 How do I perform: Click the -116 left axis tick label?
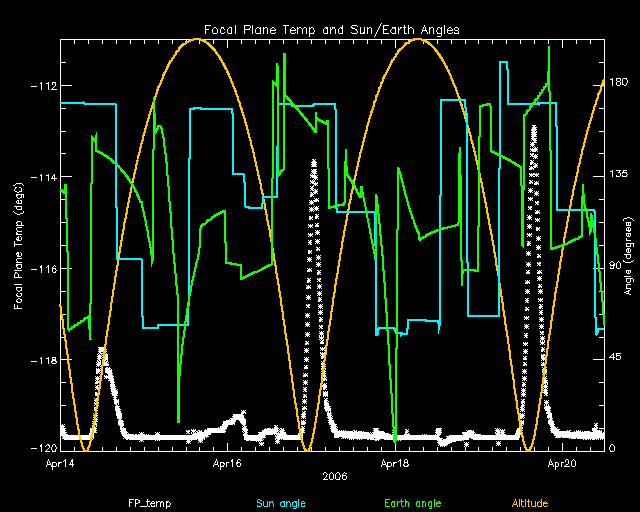43,269
